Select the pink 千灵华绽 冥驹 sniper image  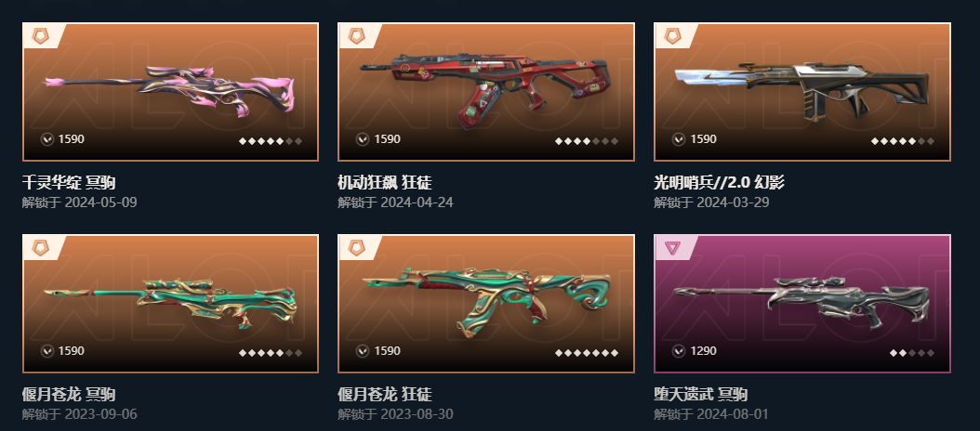pos(169,91)
